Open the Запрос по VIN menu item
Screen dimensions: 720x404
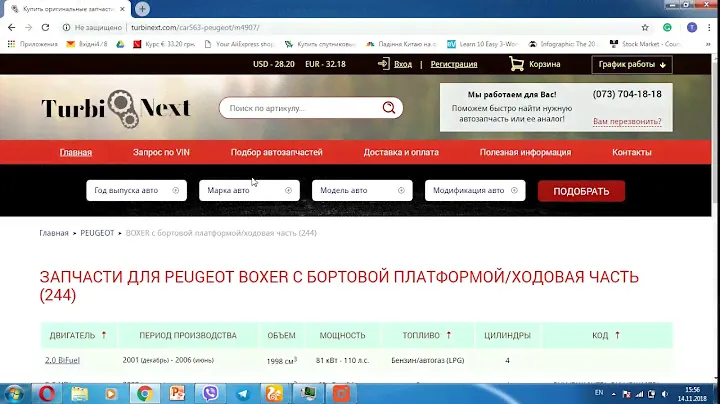tap(162, 153)
